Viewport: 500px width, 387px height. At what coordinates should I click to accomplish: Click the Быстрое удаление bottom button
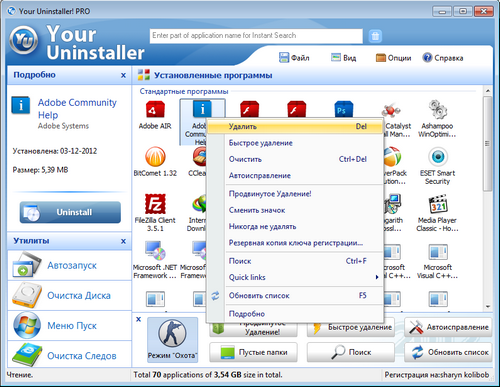point(351,327)
